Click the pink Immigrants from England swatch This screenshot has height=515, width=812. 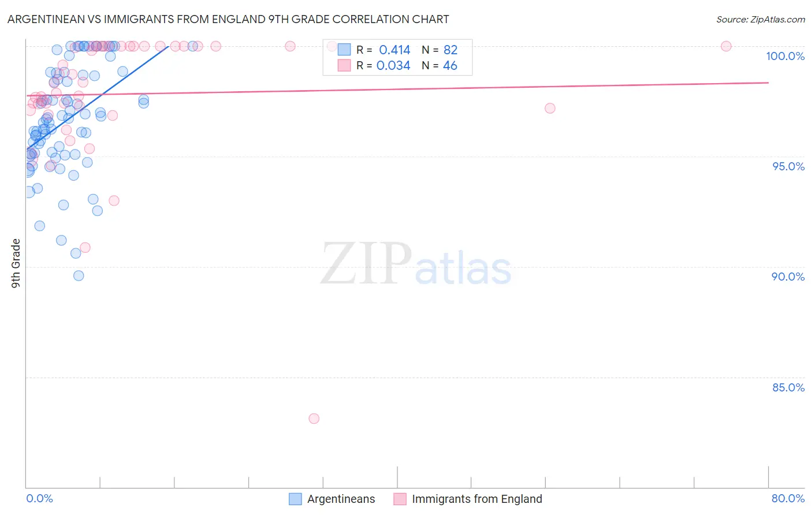point(400,499)
